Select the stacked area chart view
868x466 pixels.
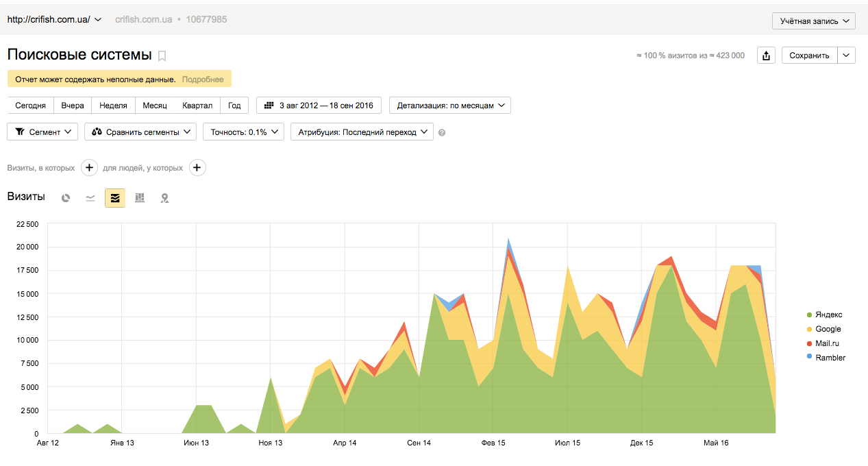[115, 198]
